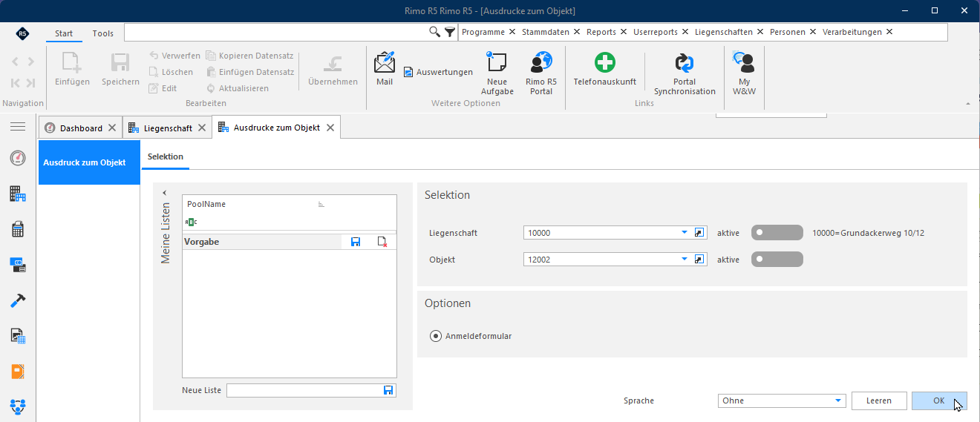
Task: Open the building sidebar icon
Action: (18, 194)
